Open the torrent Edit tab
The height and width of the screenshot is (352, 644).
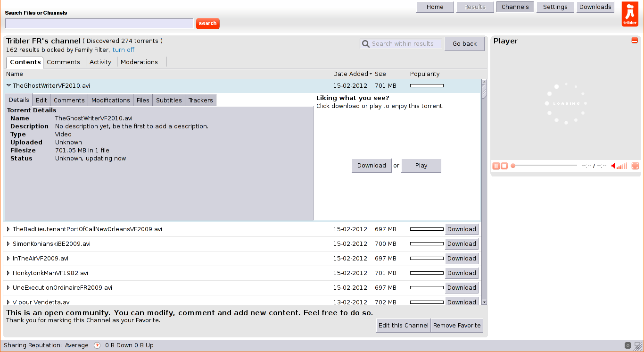click(41, 101)
